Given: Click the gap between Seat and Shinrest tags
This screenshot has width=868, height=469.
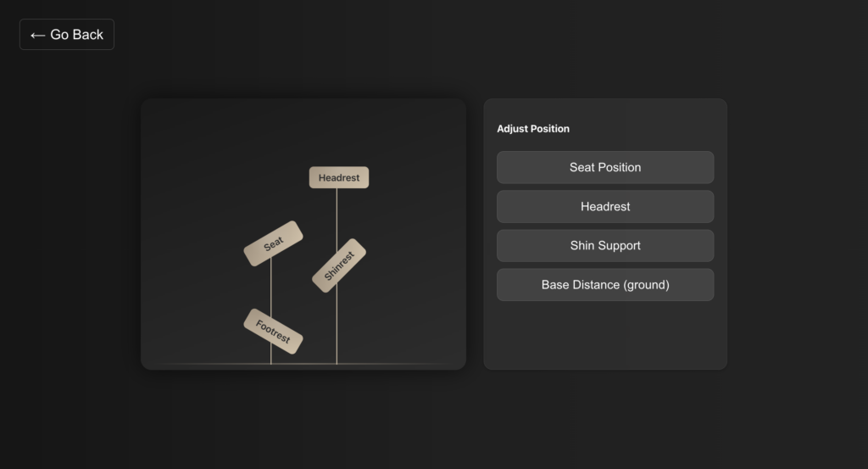Looking at the screenshot, I should [x=305, y=254].
